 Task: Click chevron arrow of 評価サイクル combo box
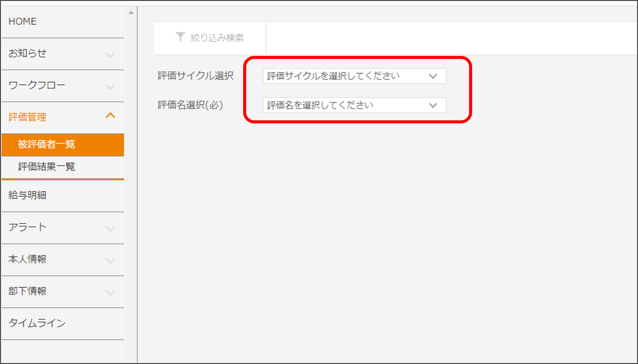(x=433, y=76)
